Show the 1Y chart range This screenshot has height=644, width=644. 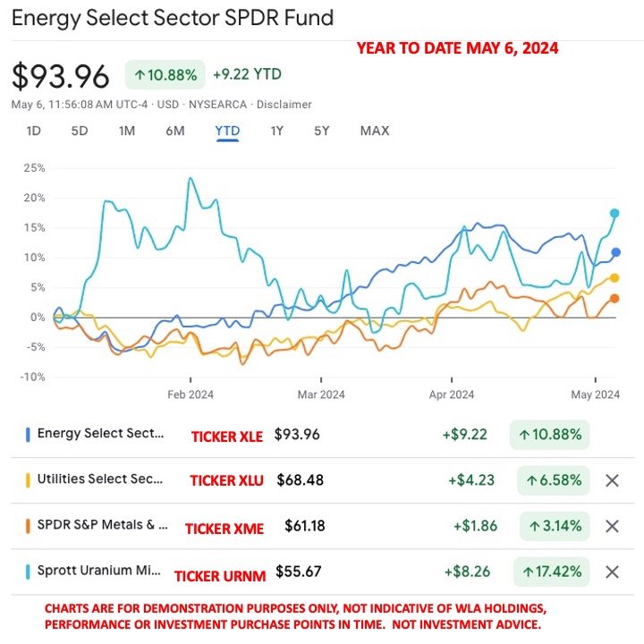(276, 131)
